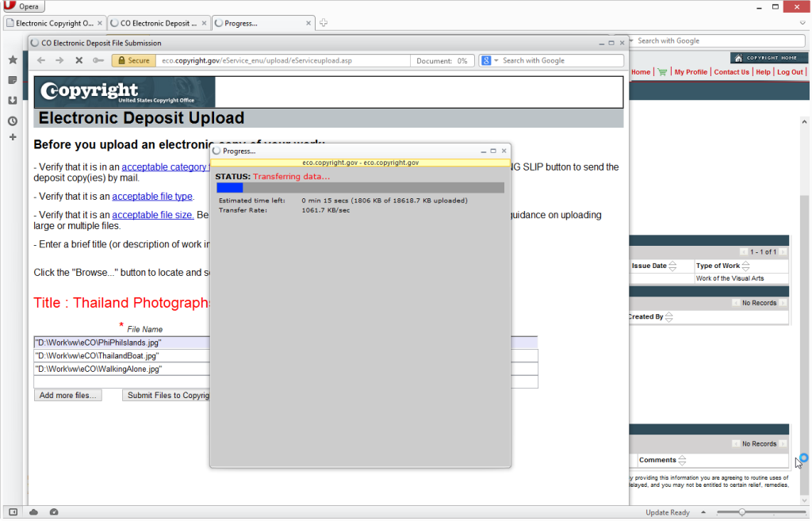Click the Secure padlock badge
The width and height of the screenshot is (812, 521).
point(133,60)
